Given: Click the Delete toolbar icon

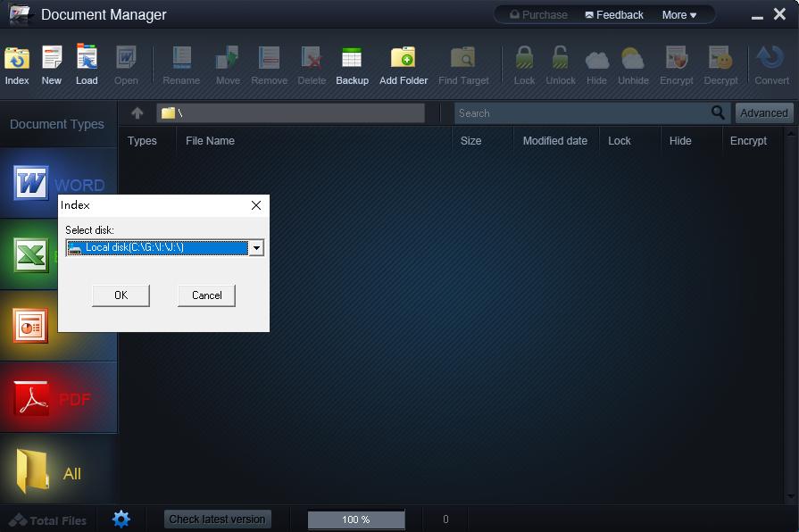Looking at the screenshot, I should (312, 65).
